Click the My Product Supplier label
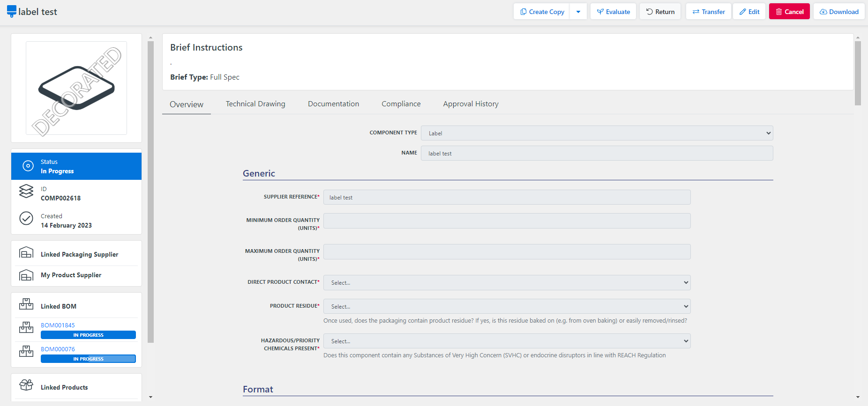 pyautogui.click(x=71, y=275)
